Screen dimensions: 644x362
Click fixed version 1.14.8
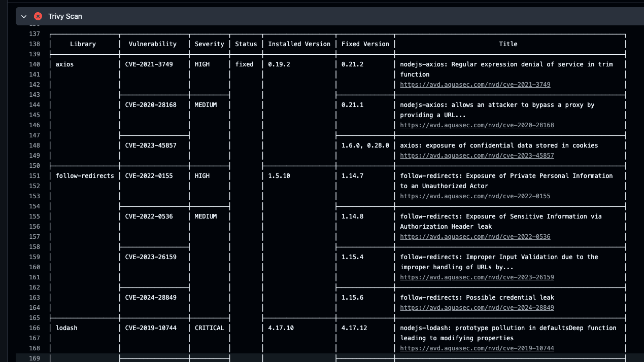tap(353, 216)
